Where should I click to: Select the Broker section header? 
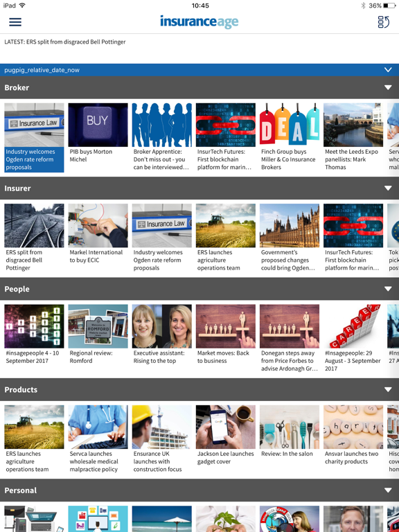coord(199,87)
